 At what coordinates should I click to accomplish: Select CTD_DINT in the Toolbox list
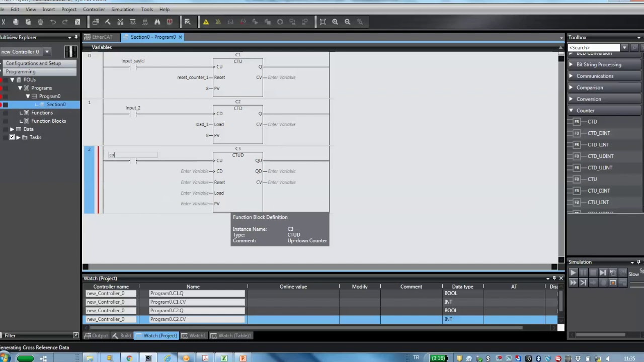point(599,133)
